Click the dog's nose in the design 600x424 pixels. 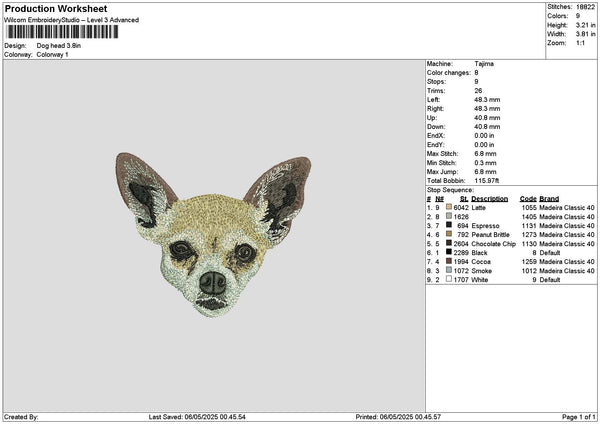click(213, 283)
